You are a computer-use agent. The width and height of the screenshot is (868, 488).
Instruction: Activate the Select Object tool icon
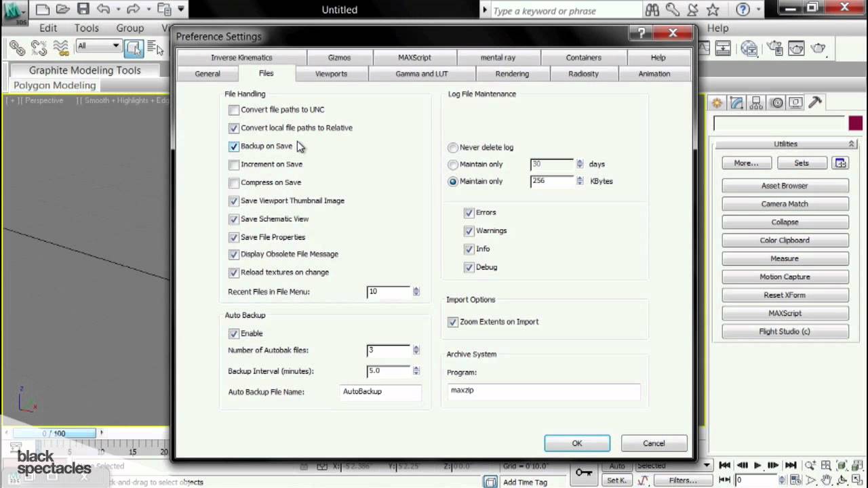[134, 47]
